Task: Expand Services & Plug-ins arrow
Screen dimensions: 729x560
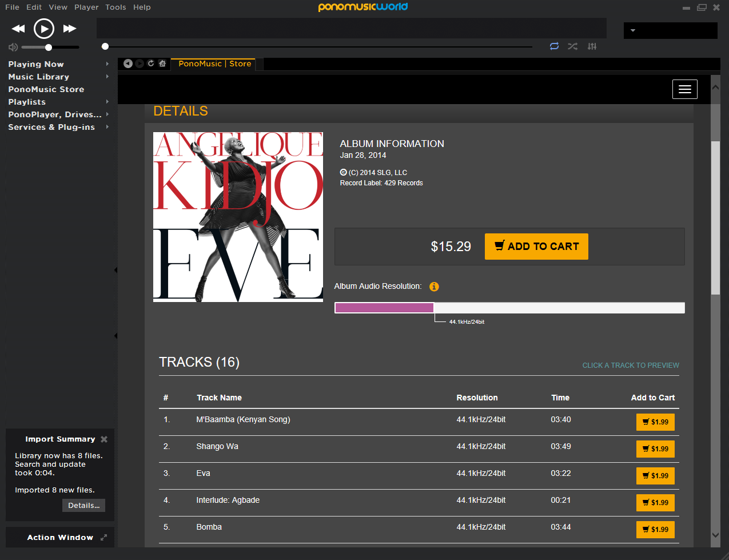Action: [107, 127]
